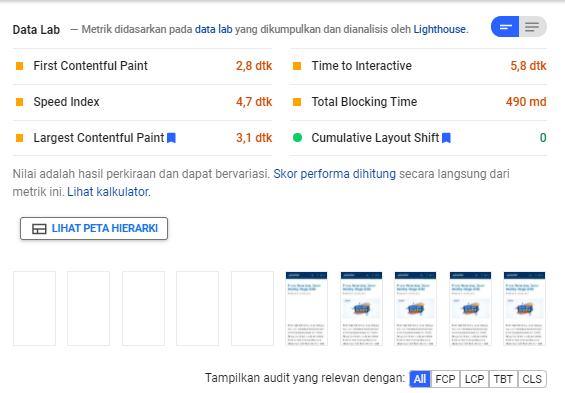The width and height of the screenshot is (565, 393).
Task: Click Skor performa dihitung link
Action: pyautogui.click(x=334, y=174)
